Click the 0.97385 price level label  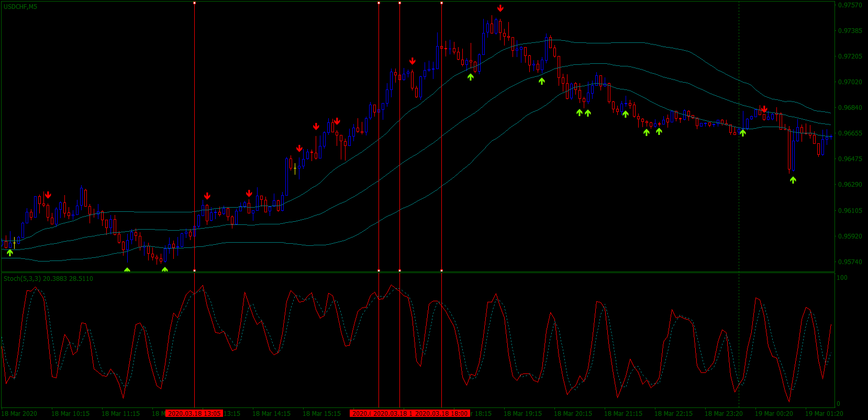(x=850, y=31)
